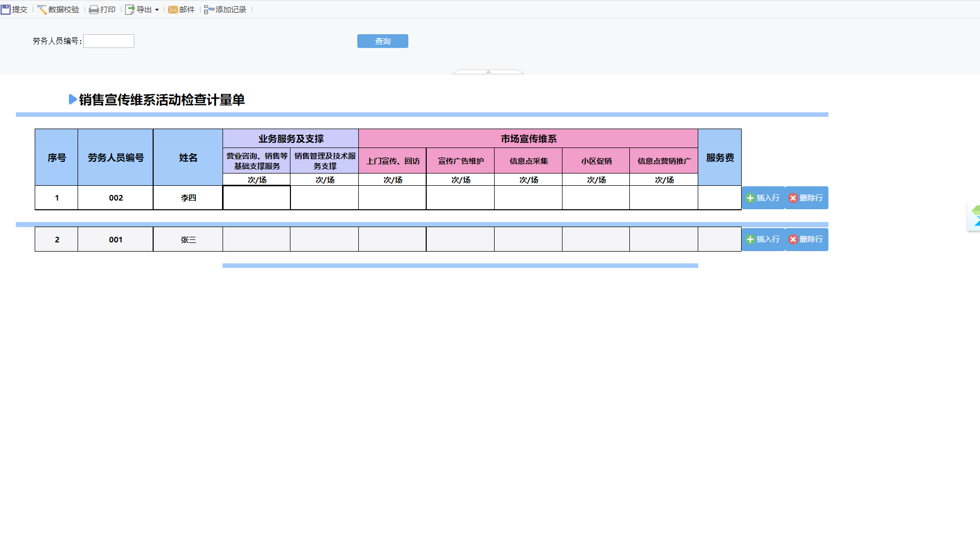
Task: Click the floating widget icon at right edge
Action: tap(974, 216)
